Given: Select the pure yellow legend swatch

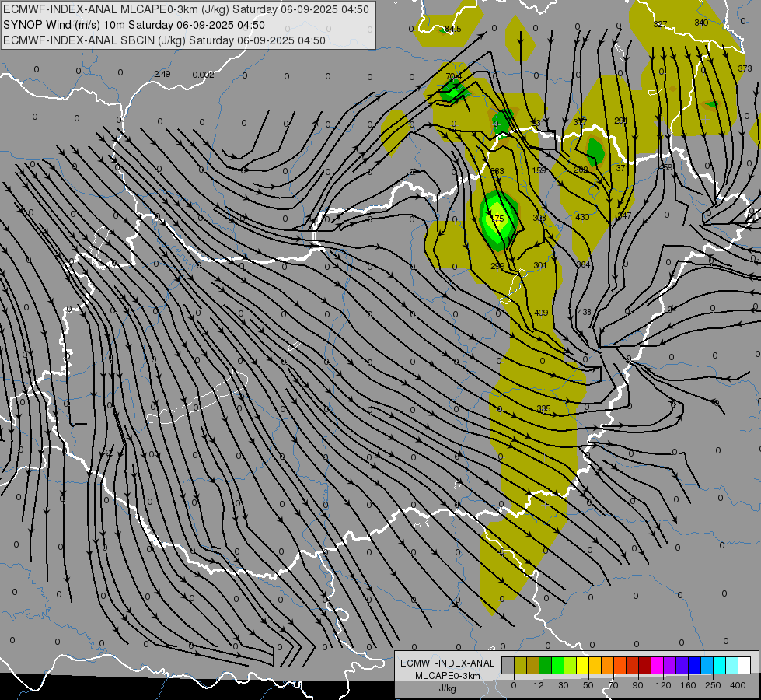Looking at the screenshot, I should (582, 666).
